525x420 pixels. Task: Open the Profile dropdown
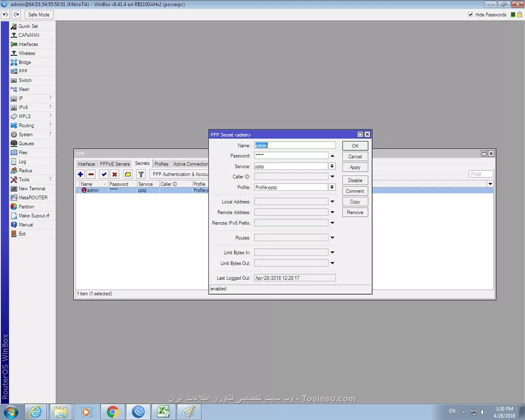click(332, 187)
